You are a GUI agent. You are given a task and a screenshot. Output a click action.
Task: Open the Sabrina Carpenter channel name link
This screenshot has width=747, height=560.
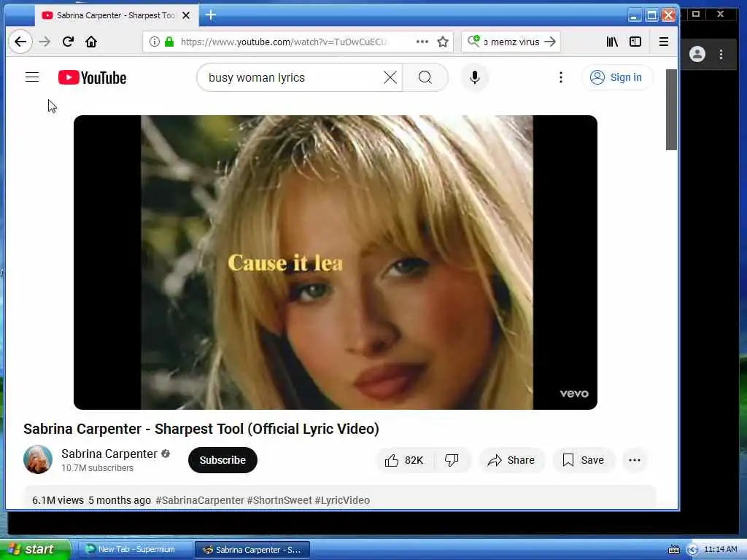pyautogui.click(x=109, y=454)
